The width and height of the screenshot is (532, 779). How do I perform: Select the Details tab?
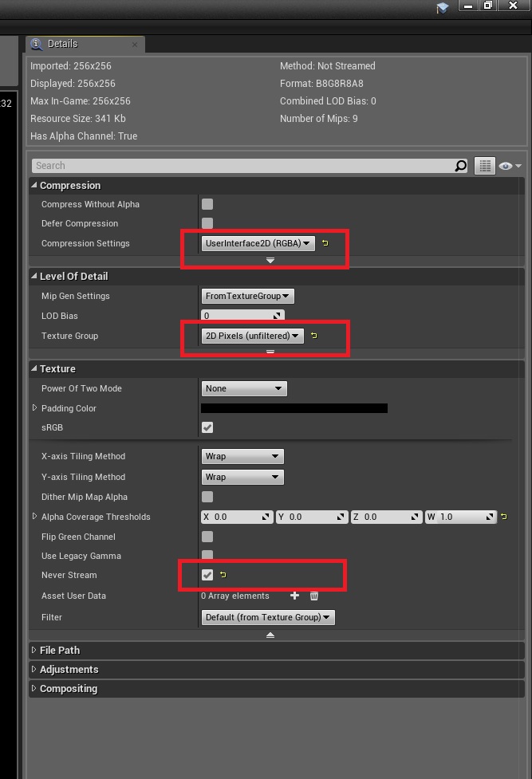pos(62,44)
